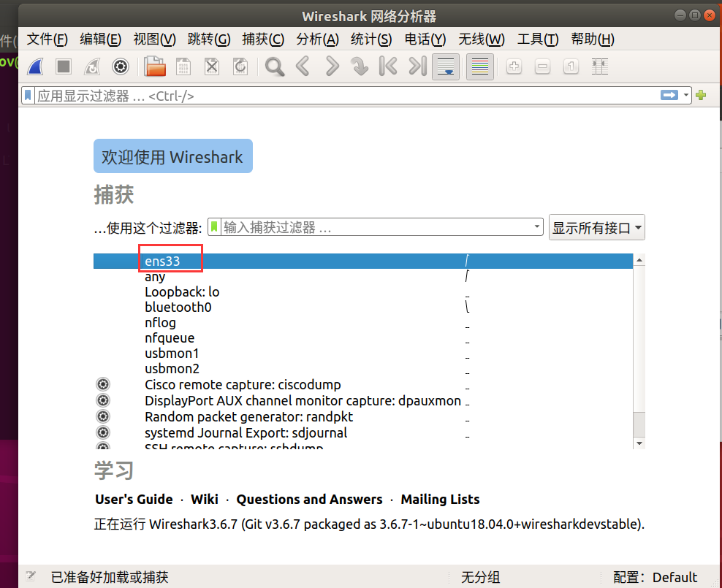Save this capture file icon

pyautogui.click(x=183, y=66)
